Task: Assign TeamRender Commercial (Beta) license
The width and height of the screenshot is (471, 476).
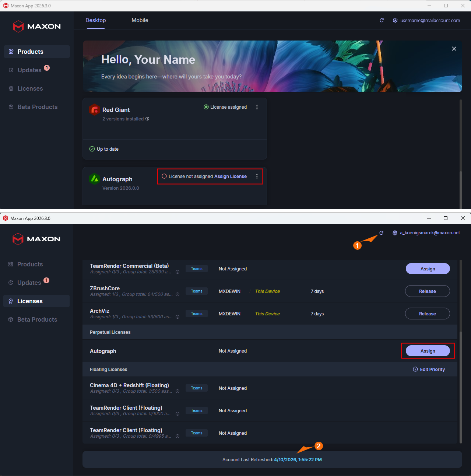Action: [x=428, y=269]
